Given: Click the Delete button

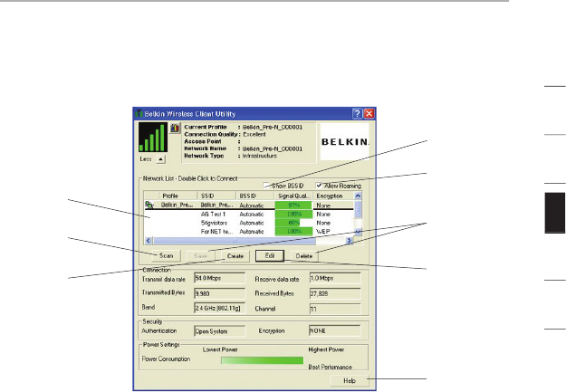Looking at the screenshot, I should pos(304,256).
